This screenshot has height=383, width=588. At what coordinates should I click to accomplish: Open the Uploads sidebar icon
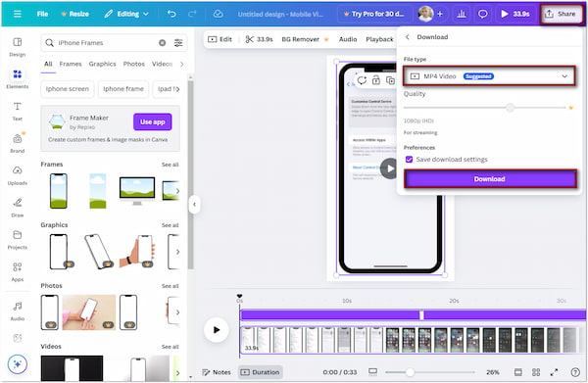18,175
